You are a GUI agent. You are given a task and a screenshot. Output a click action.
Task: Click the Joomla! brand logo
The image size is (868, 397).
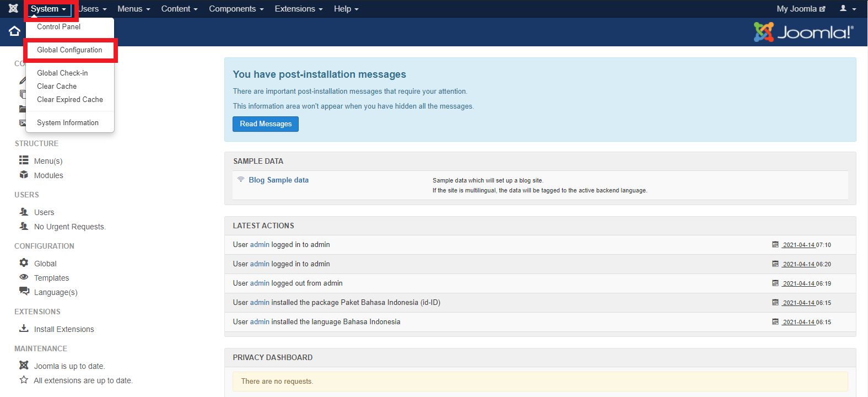(804, 32)
